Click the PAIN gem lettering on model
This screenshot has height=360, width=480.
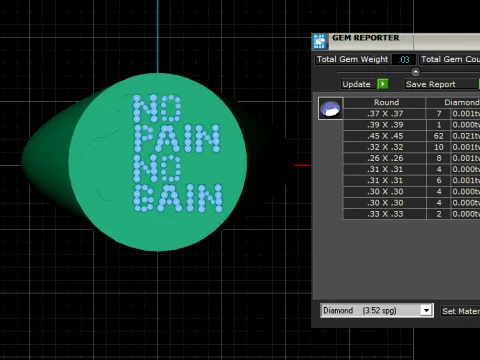point(177,138)
